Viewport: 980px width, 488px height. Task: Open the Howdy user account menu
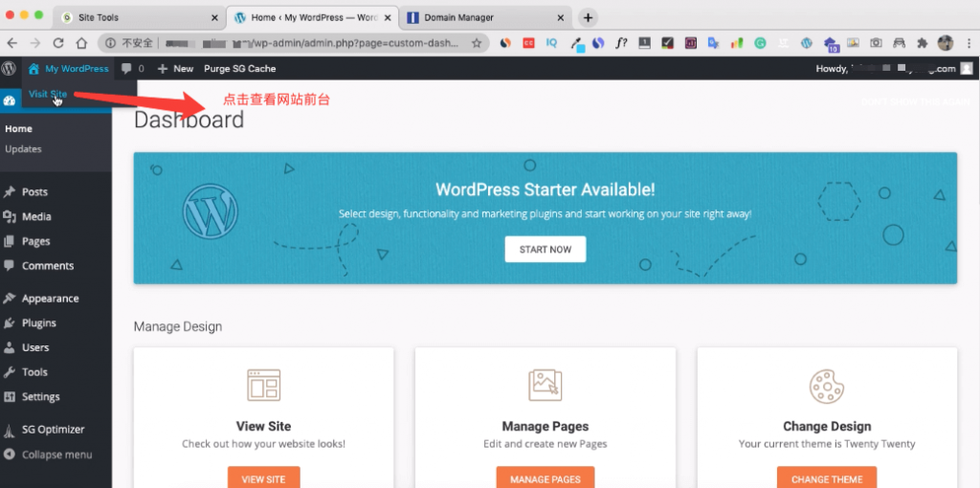coord(894,69)
